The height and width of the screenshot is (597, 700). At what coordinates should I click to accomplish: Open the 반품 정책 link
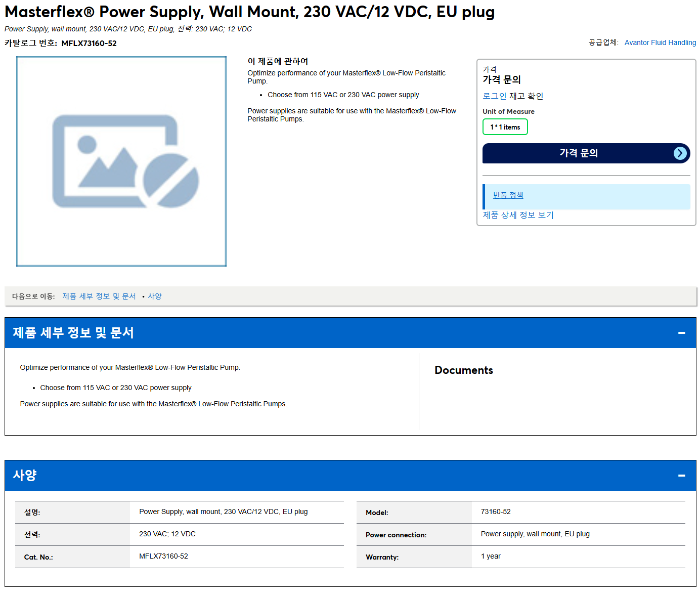click(508, 195)
